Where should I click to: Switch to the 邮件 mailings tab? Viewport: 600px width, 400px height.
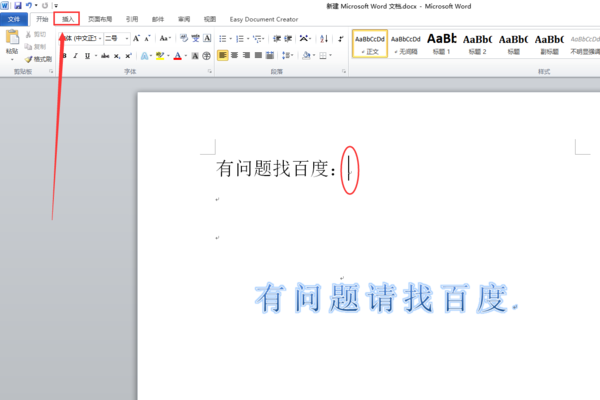click(x=158, y=19)
